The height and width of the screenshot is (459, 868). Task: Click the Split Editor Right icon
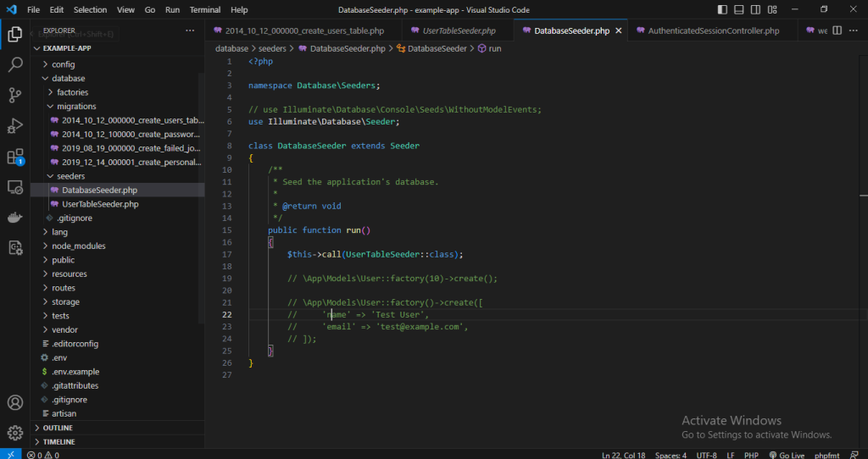(x=837, y=30)
